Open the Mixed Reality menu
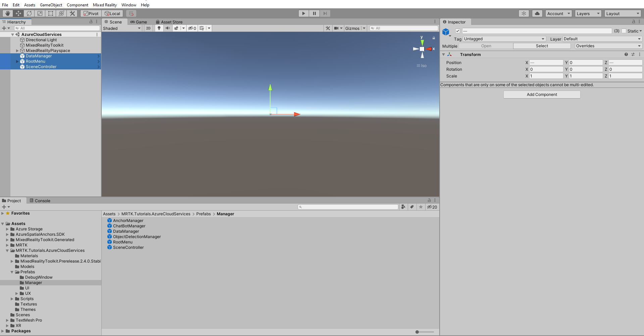This screenshot has width=644, height=336. tap(105, 5)
